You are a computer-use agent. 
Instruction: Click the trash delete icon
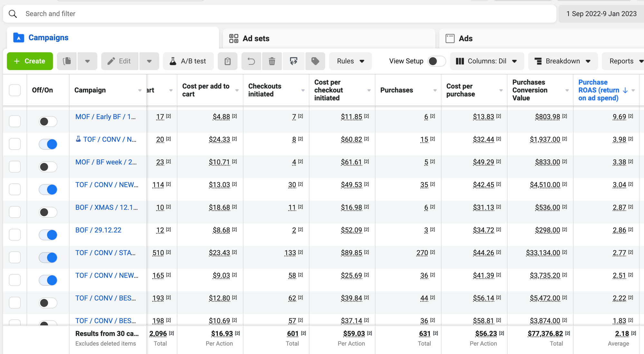[272, 61]
